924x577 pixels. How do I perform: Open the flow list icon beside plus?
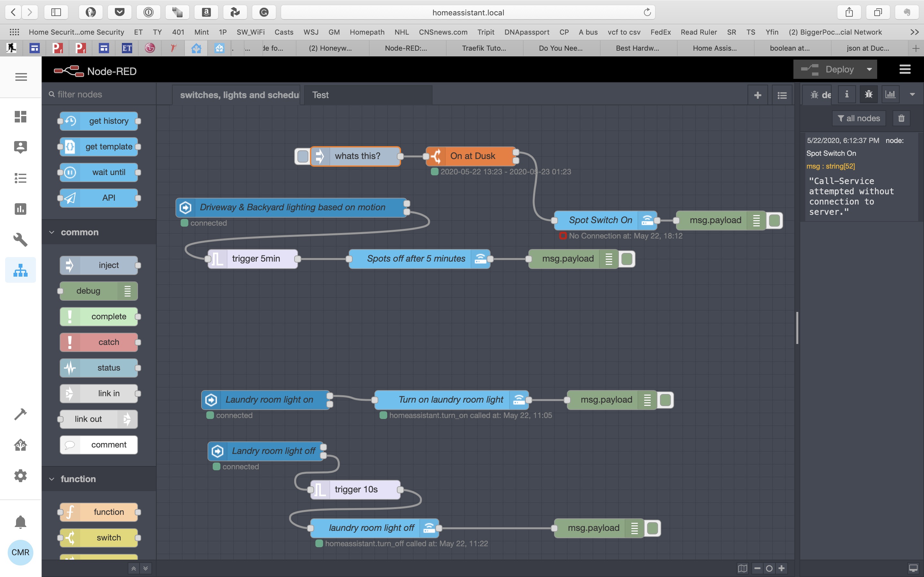tap(782, 94)
